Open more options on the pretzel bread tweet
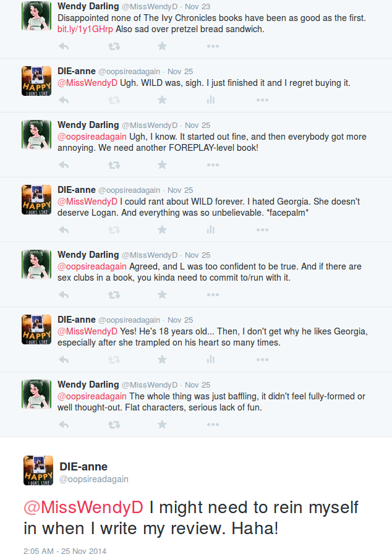Screen dimensions: 392x557 213,46
